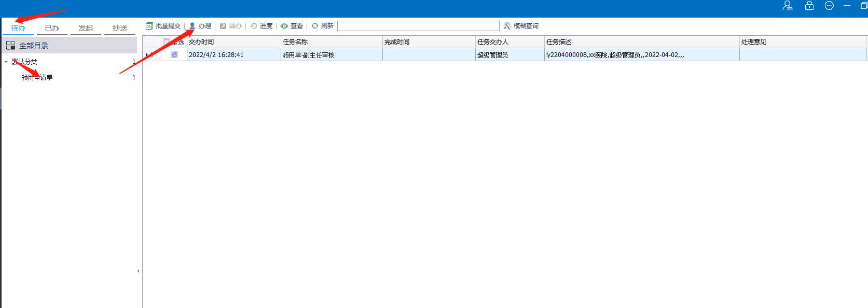Click the lock screen padlock icon

809,6
